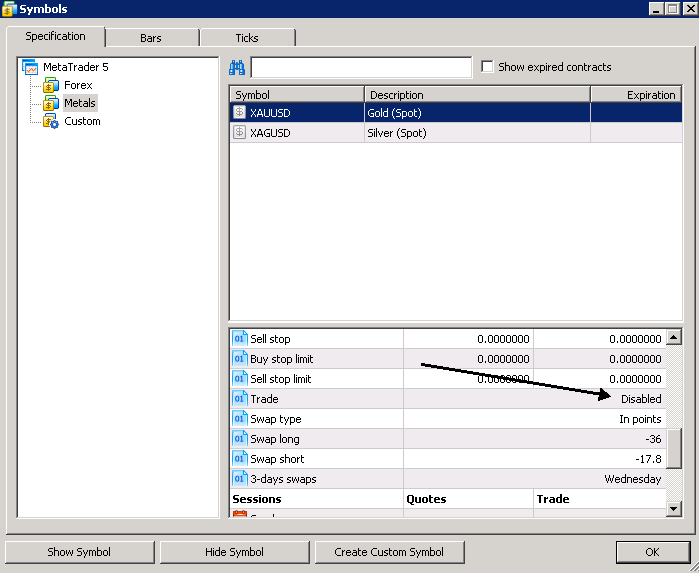Switch to the Ticks tab

point(247,38)
